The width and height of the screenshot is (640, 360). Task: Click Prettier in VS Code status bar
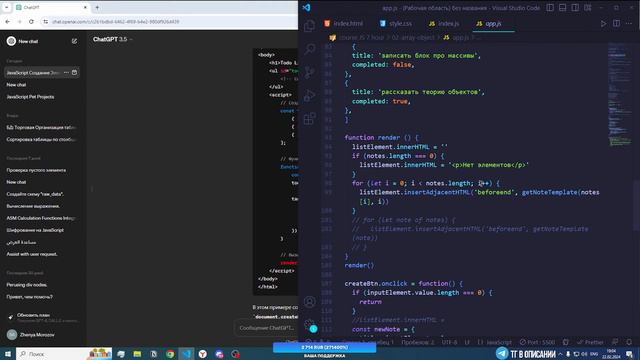point(590,342)
